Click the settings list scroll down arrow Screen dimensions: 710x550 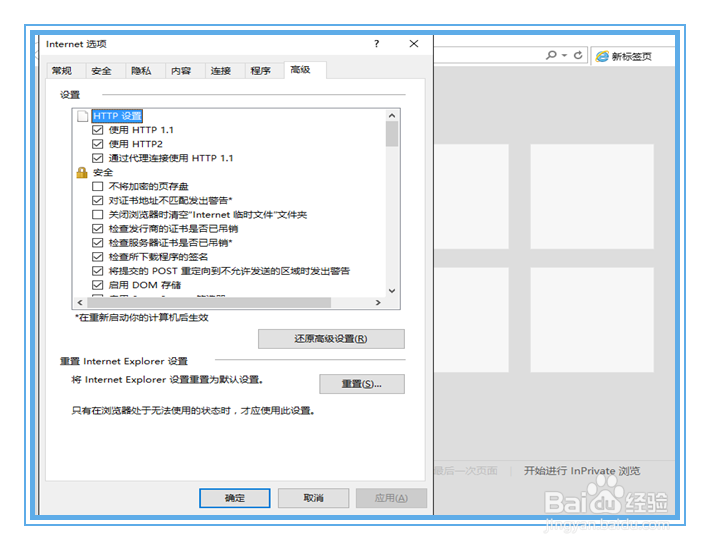(392, 291)
